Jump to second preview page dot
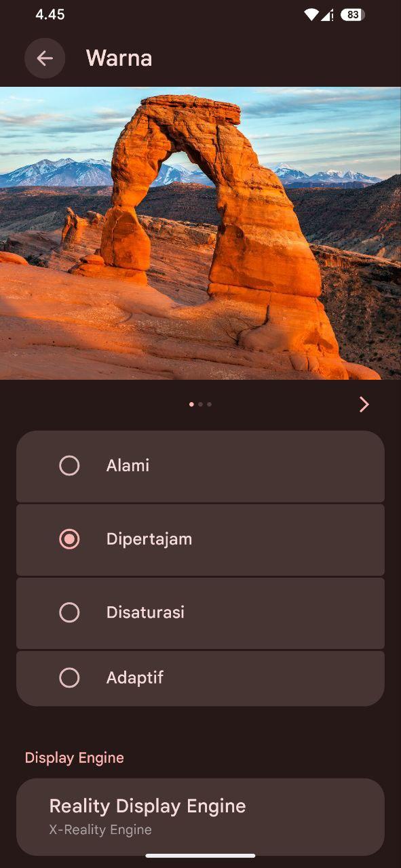This screenshot has width=401, height=868. point(200,404)
